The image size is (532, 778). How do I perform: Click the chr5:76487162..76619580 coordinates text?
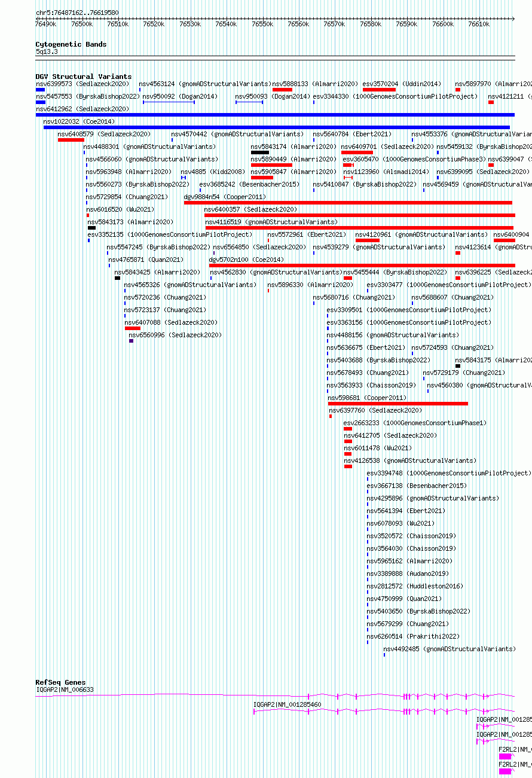click(77, 13)
